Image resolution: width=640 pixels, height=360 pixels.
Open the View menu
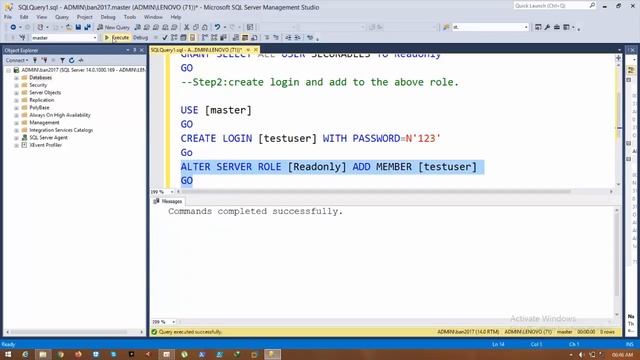(x=42, y=17)
